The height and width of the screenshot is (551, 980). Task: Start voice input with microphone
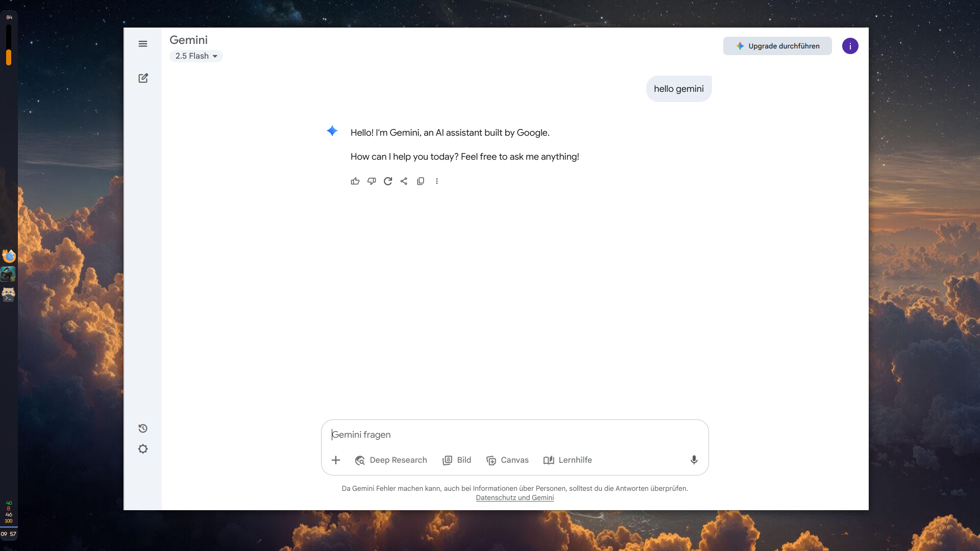pos(694,460)
